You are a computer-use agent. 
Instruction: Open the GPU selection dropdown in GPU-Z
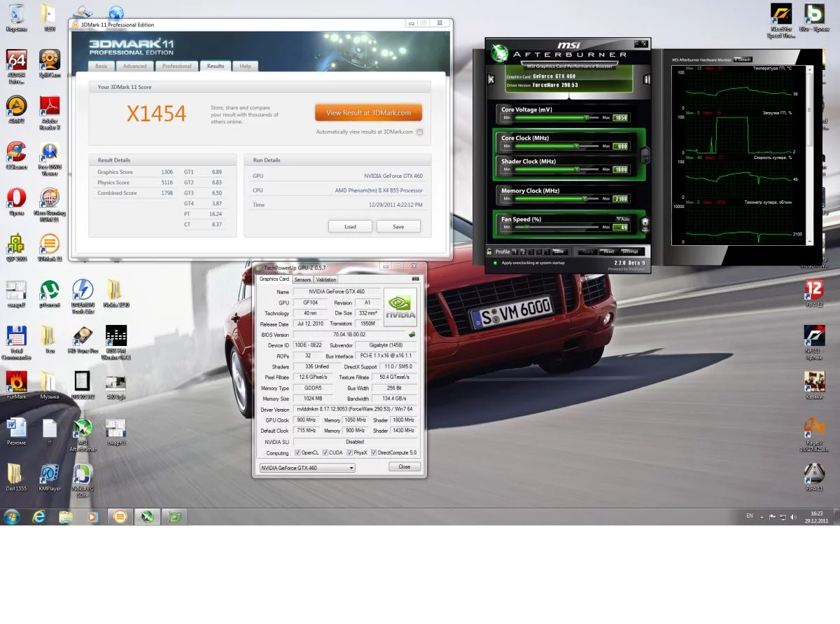pyautogui.click(x=307, y=468)
